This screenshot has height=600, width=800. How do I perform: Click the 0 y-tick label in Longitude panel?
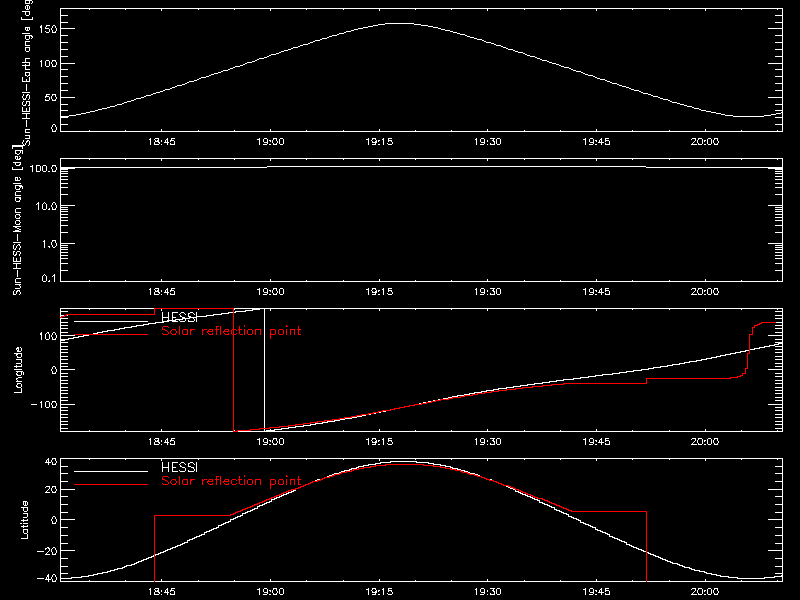click(54, 370)
